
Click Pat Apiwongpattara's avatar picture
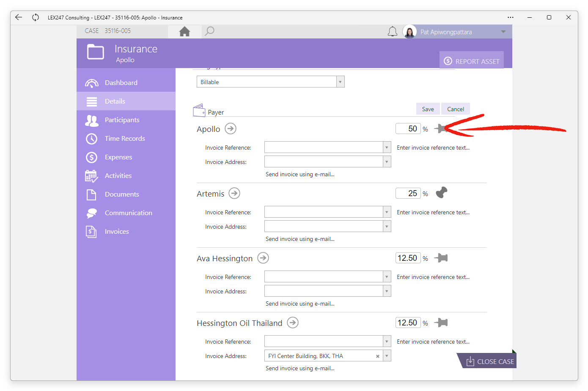(409, 32)
